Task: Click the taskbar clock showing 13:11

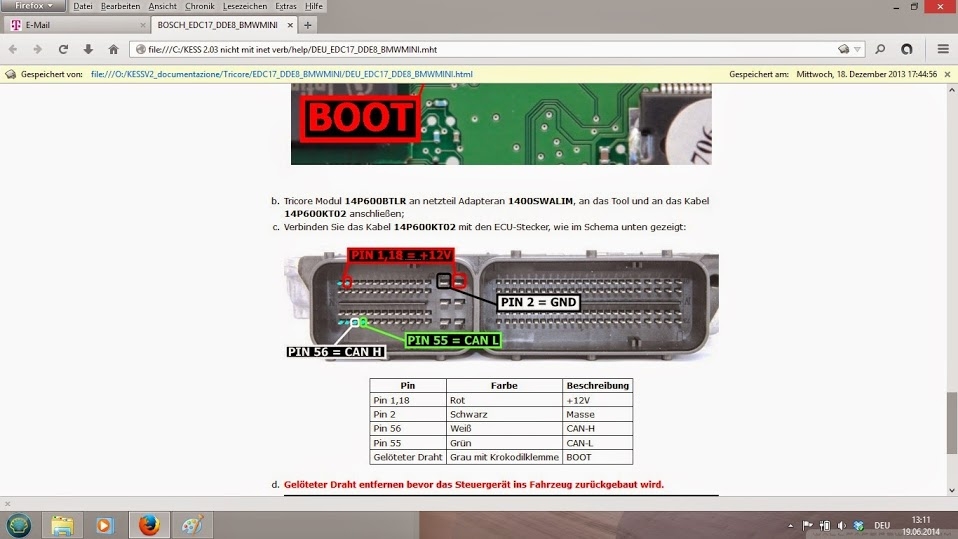Action: (921, 526)
